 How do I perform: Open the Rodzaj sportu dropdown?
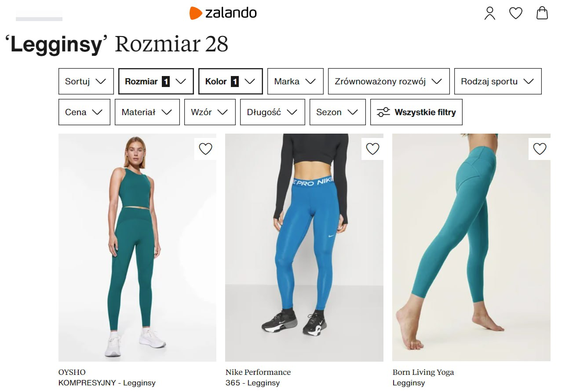point(497,81)
